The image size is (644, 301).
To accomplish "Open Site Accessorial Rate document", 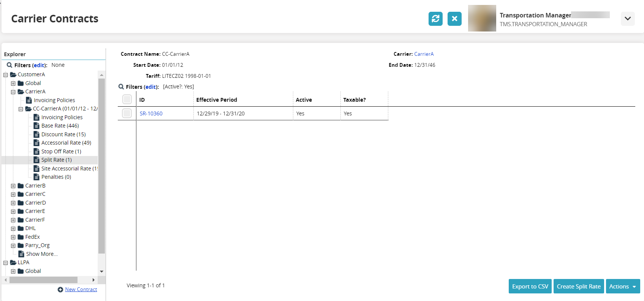I will point(70,169).
